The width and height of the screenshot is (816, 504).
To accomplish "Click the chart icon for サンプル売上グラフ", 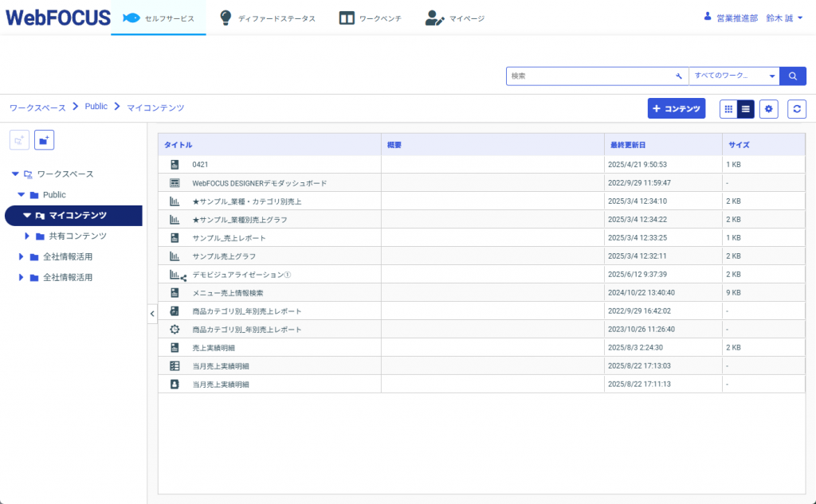I will pyautogui.click(x=175, y=256).
